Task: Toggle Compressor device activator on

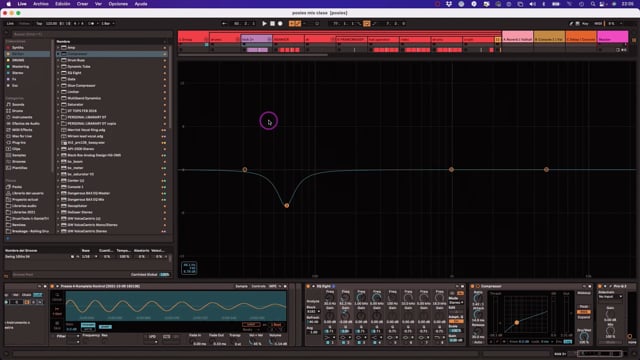Action: pyautogui.click(x=473, y=287)
